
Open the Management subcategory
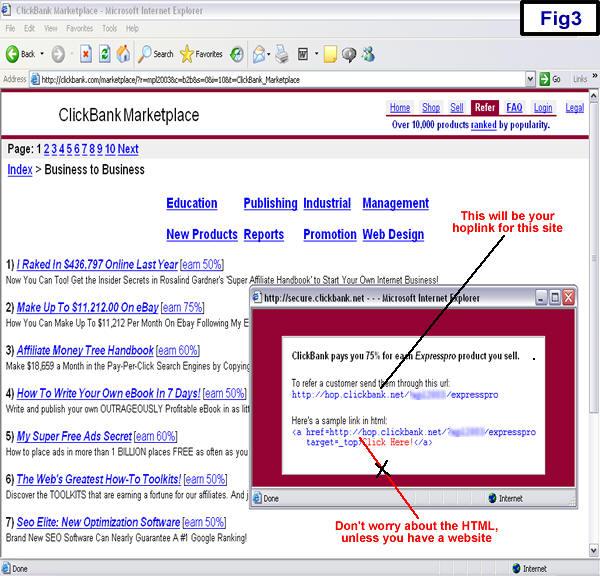point(396,203)
